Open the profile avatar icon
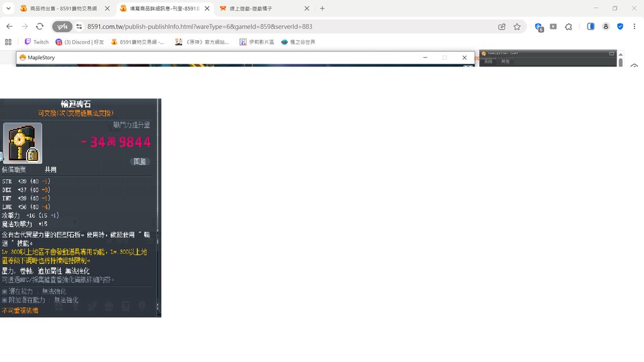 pyautogui.click(x=605, y=26)
